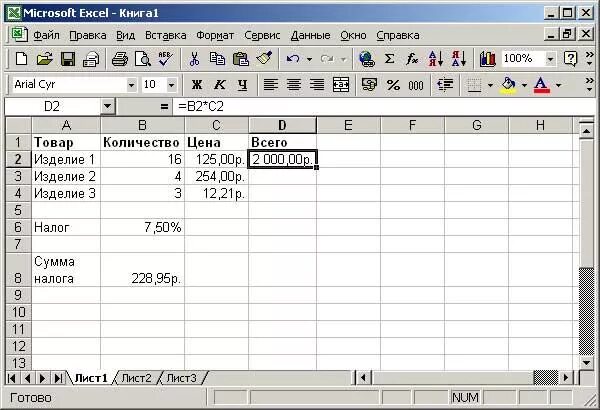Center align text
This screenshot has height=410, width=600.
click(x=294, y=85)
